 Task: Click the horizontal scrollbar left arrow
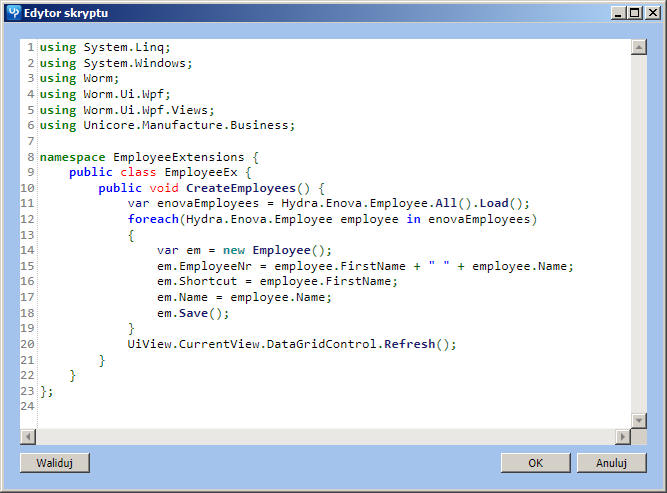click(28, 436)
